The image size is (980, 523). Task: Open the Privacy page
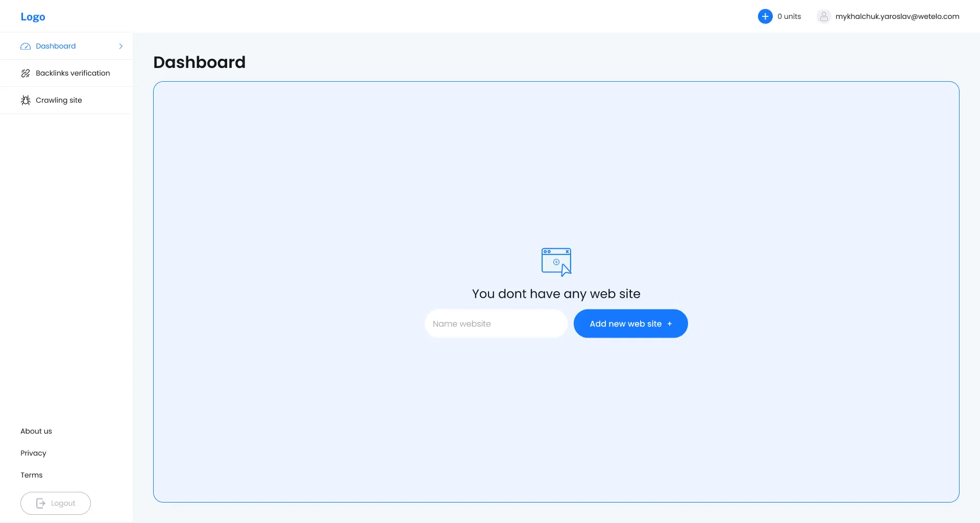[x=33, y=453]
